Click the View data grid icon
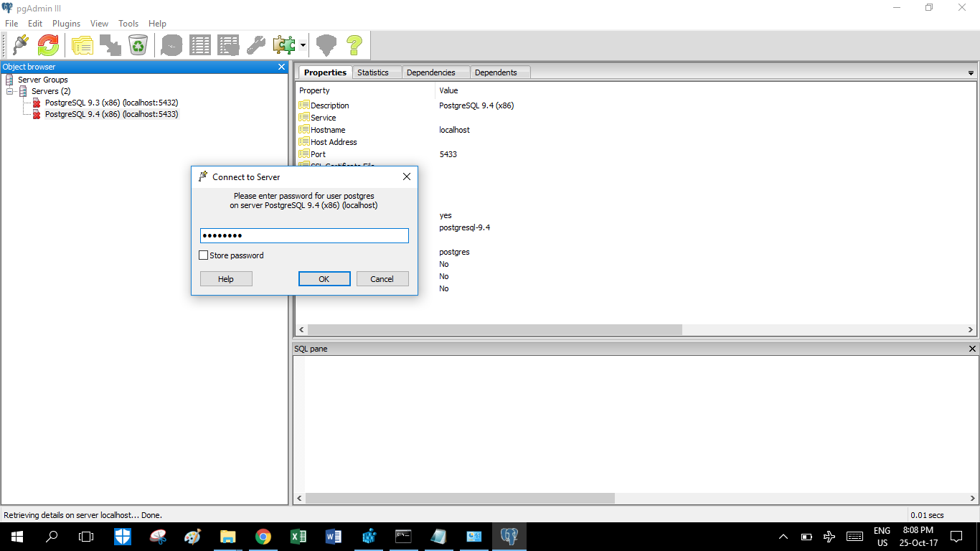Screen dimensions: 980x551 (x=200, y=45)
